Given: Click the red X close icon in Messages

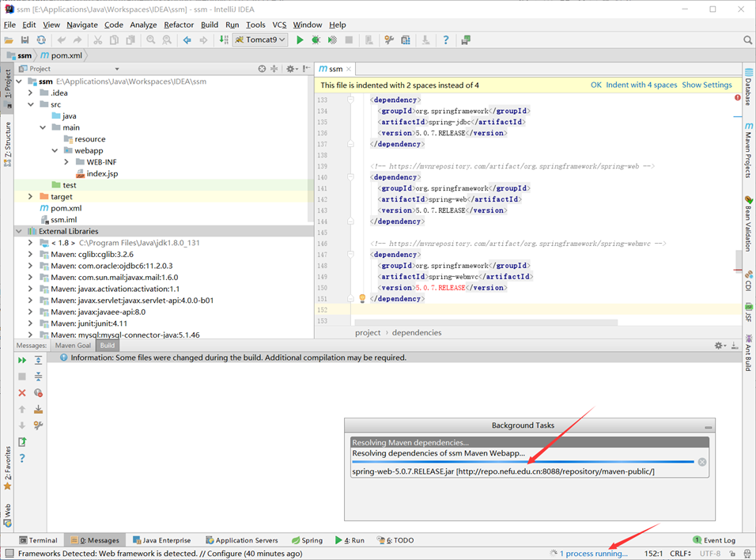Looking at the screenshot, I should pyautogui.click(x=22, y=393).
